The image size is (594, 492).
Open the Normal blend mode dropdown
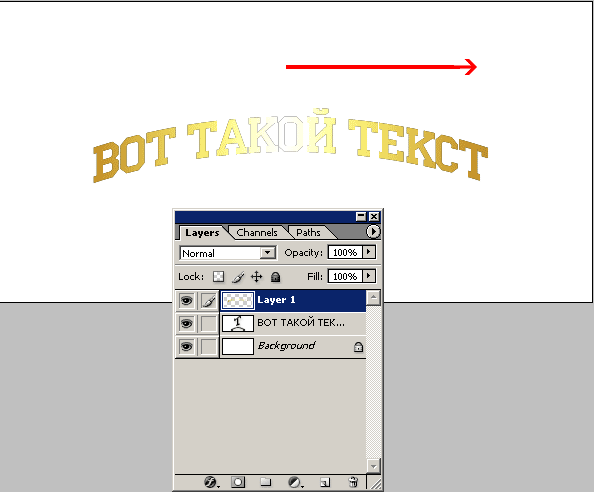click(x=267, y=253)
